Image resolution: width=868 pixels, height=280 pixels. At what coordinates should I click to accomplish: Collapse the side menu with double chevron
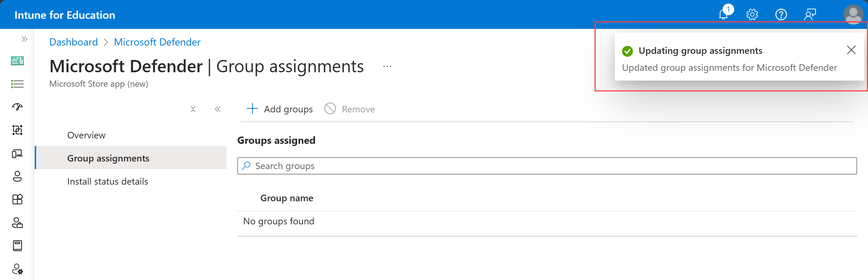[218, 109]
